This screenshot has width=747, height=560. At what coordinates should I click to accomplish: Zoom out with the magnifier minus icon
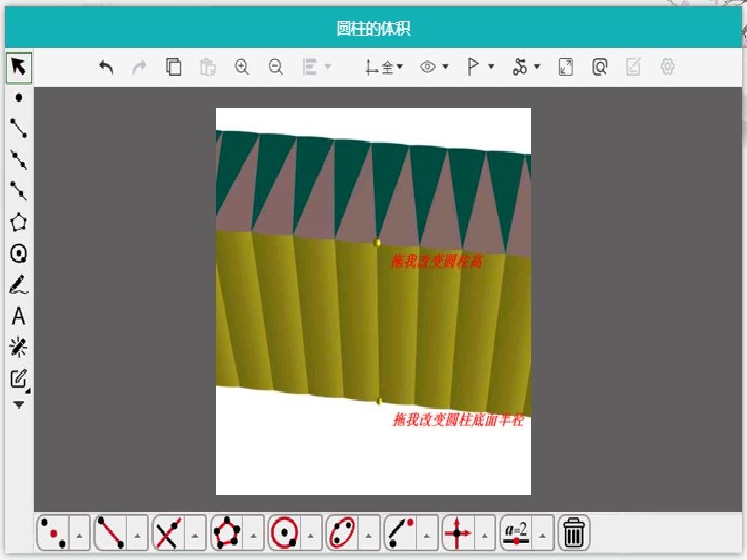[x=276, y=67]
